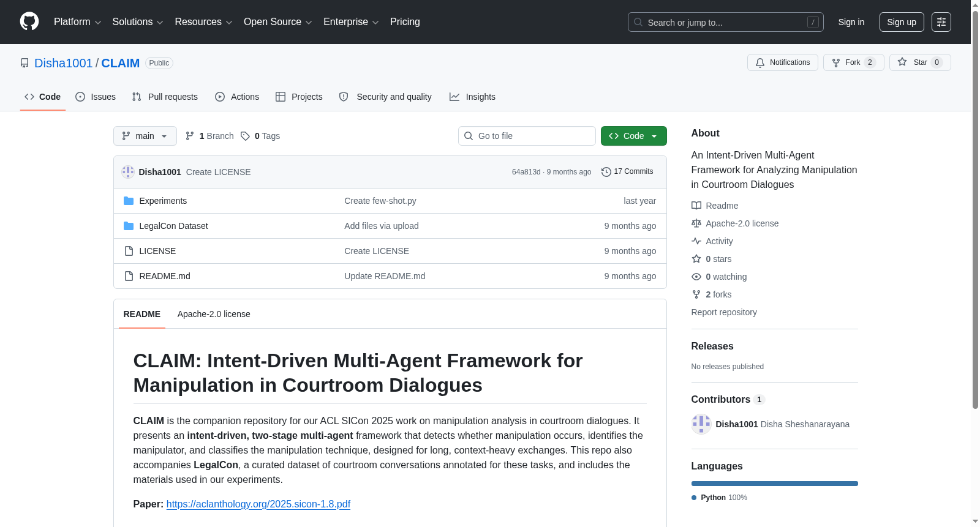Click the 'Create few-shot.py' commit message

[x=380, y=201]
